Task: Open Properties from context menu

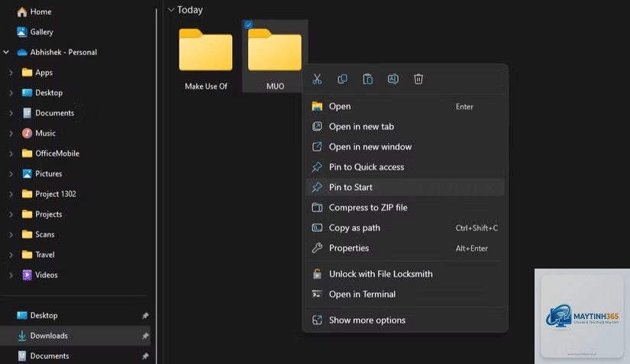Action: pos(405,248)
